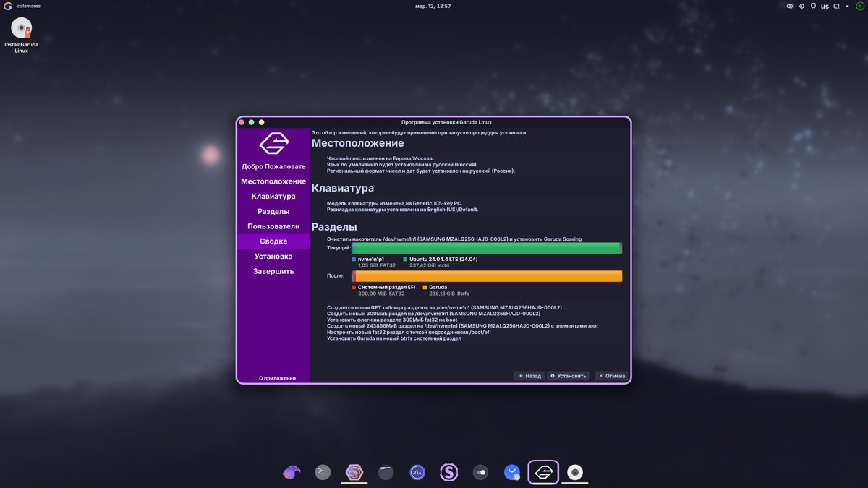Click the terminal icon in the dock
Viewport: 868px width, 488px height.
coord(323,472)
